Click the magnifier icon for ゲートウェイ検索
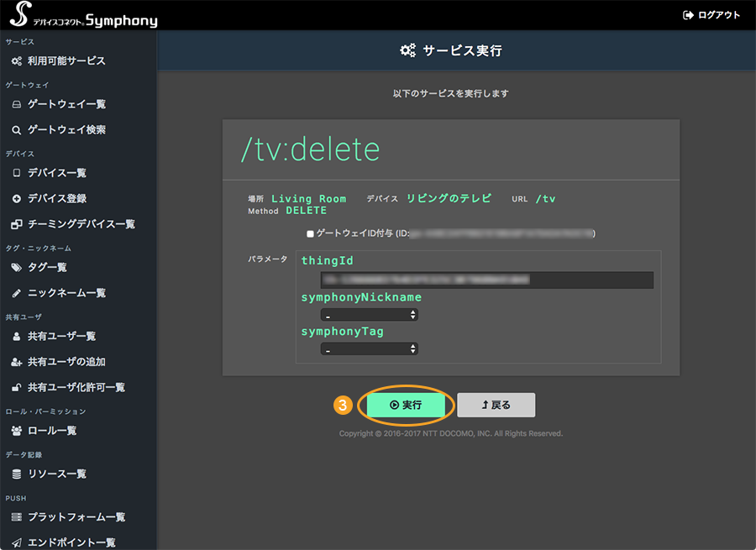This screenshot has width=756, height=550. point(17,130)
